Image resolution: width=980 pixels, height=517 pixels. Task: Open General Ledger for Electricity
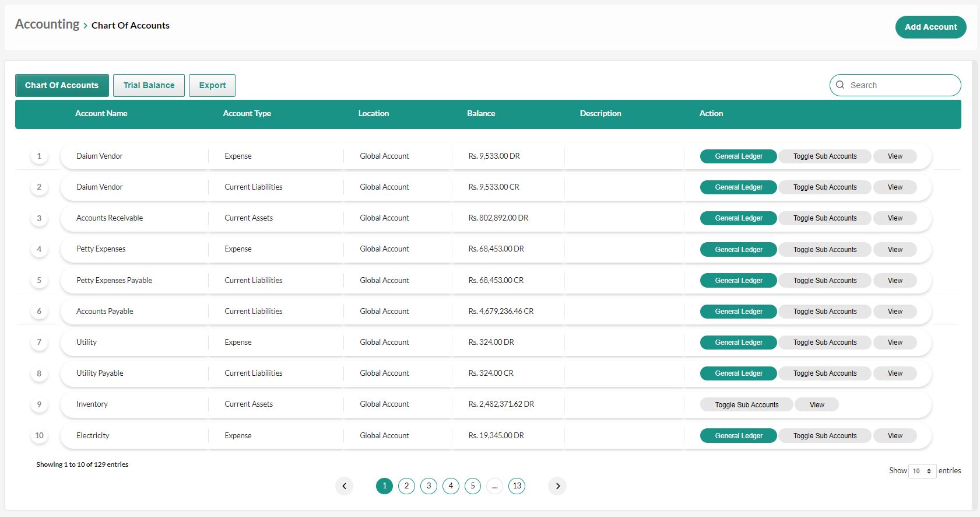click(739, 436)
